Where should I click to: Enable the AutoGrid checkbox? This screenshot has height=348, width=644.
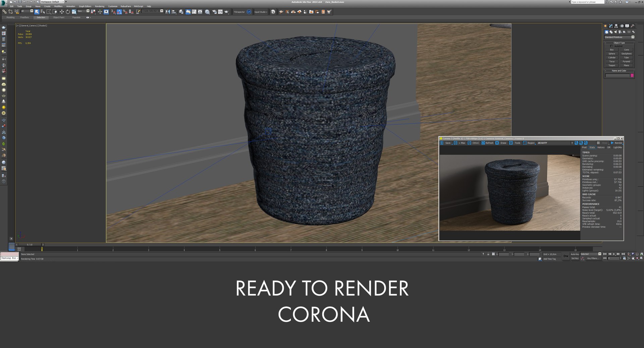tap(611, 46)
